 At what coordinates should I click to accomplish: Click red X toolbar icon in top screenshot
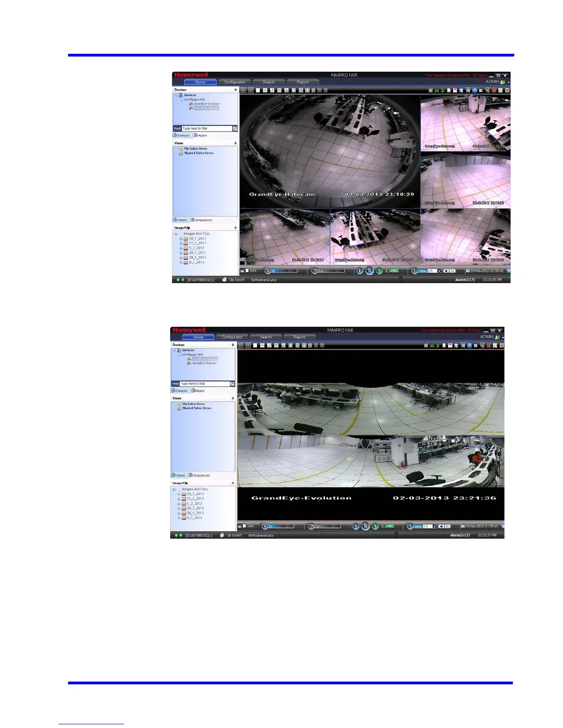(x=507, y=90)
